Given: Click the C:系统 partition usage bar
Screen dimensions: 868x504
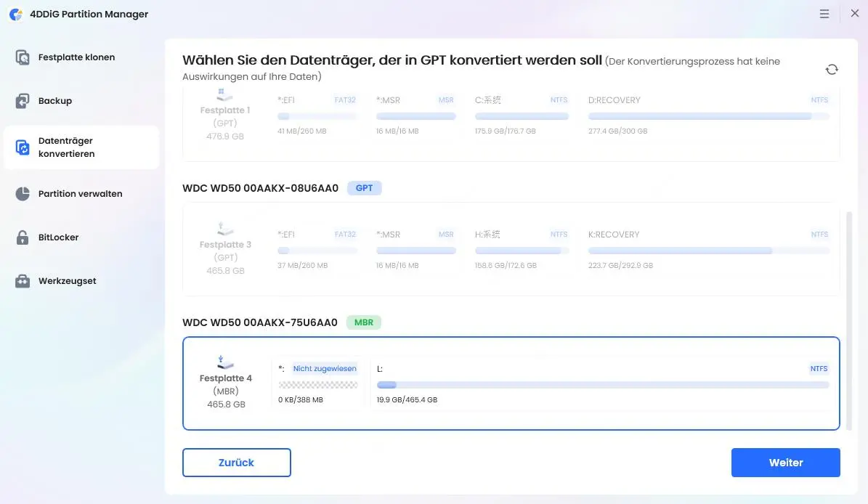Looking at the screenshot, I should 522,116.
